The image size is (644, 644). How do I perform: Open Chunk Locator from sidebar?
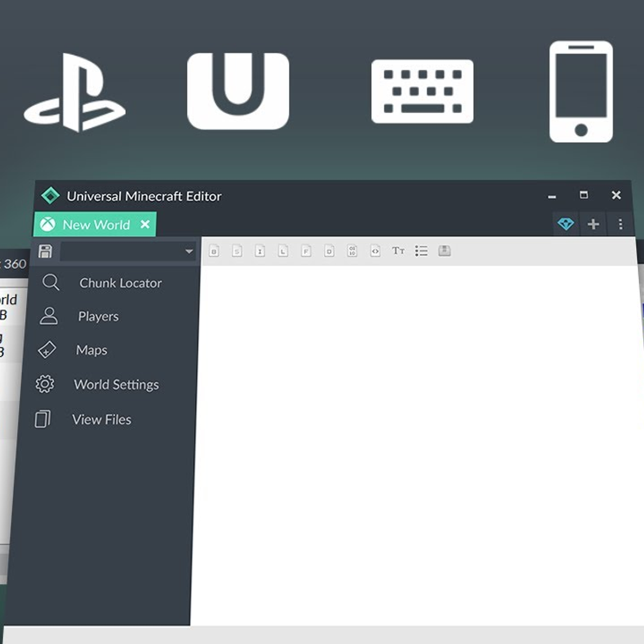[120, 283]
